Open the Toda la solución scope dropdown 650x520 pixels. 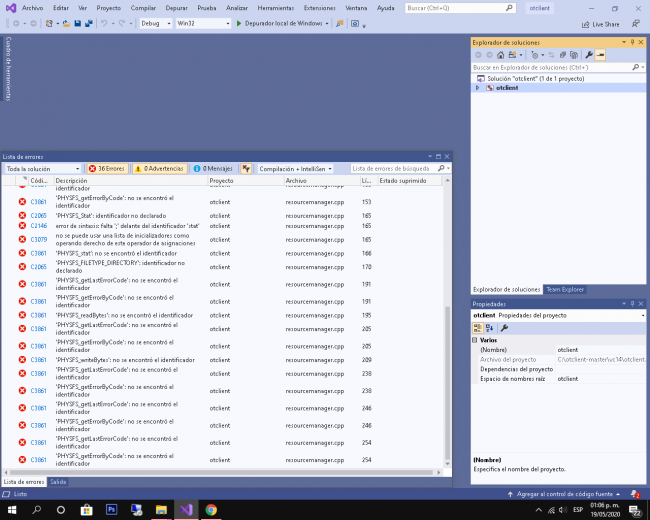tap(43, 169)
